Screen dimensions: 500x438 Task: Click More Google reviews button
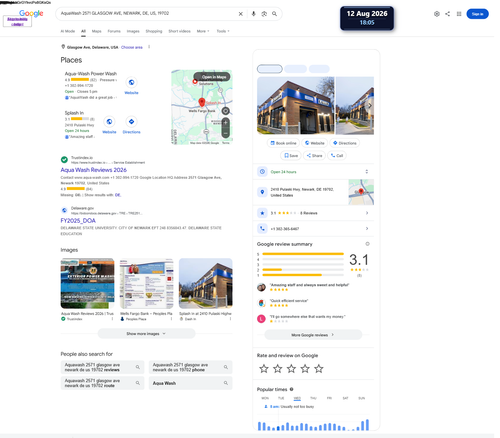[313, 335]
